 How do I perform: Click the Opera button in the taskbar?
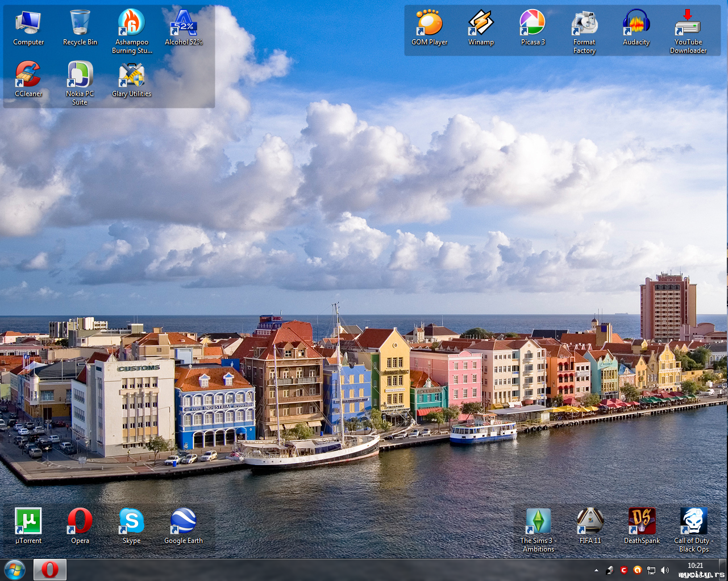coord(50,570)
